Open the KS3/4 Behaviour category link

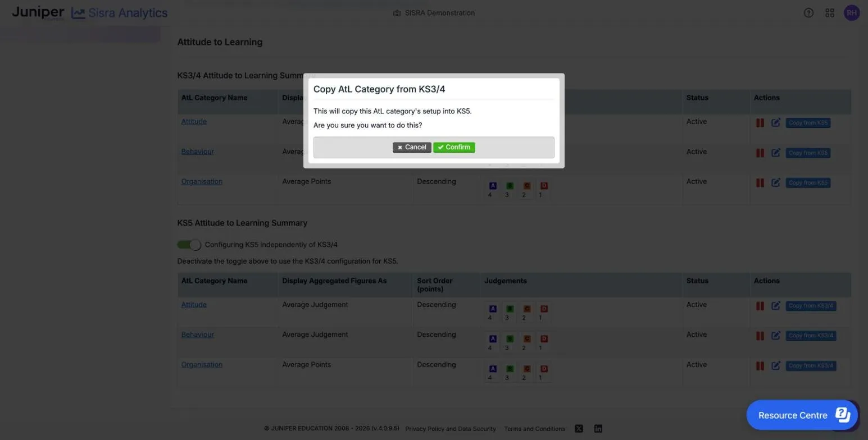[197, 152]
